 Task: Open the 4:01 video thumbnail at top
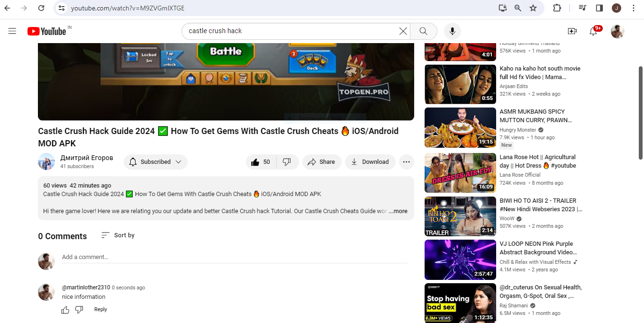click(x=460, y=52)
